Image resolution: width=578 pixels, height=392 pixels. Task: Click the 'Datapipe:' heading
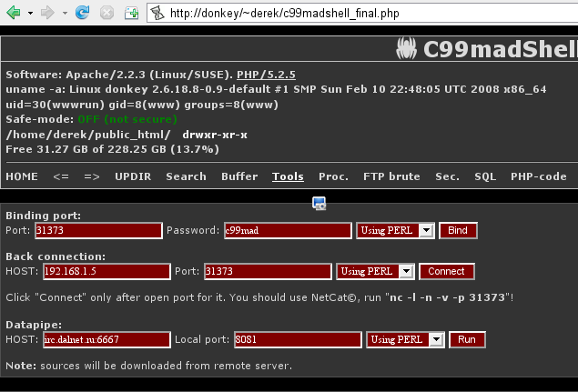pos(34,325)
